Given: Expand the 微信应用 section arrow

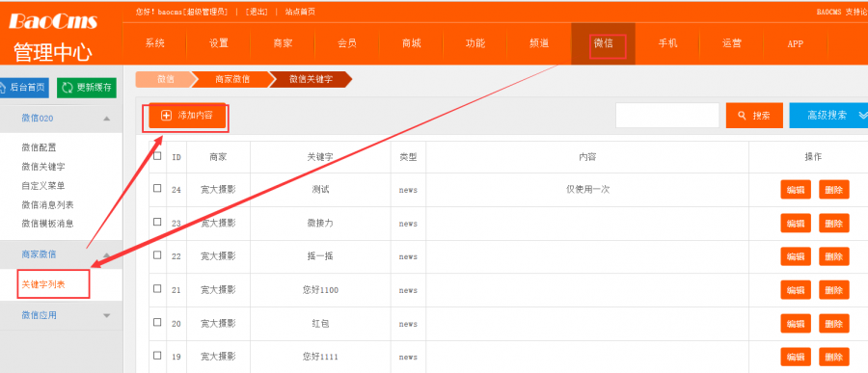Looking at the screenshot, I should point(107,315).
